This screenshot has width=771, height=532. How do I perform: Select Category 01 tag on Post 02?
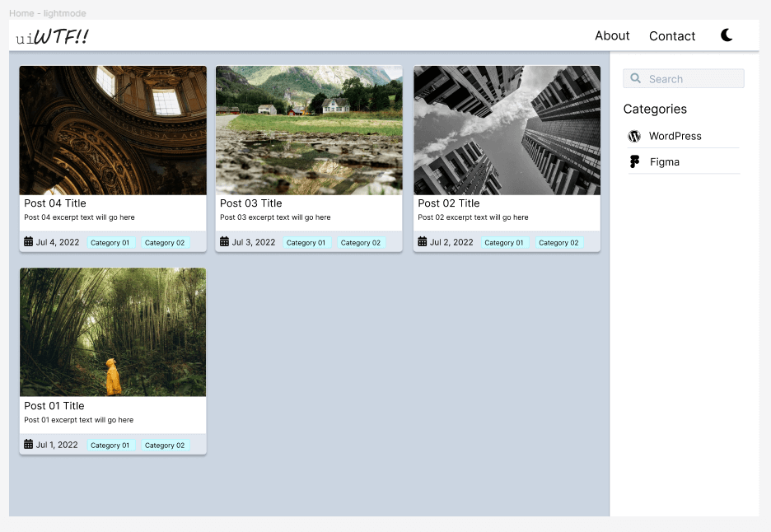[x=504, y=242]
